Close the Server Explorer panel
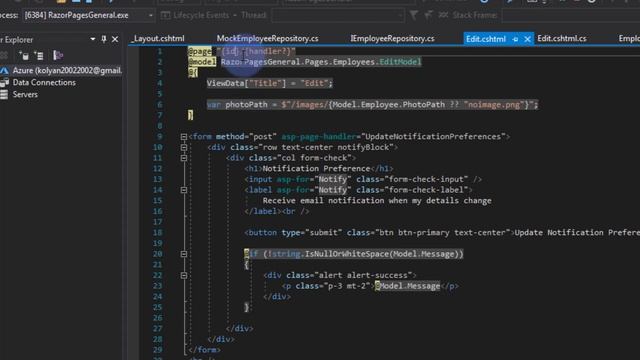Screen dimensions: 640x360 click(115, 39)
